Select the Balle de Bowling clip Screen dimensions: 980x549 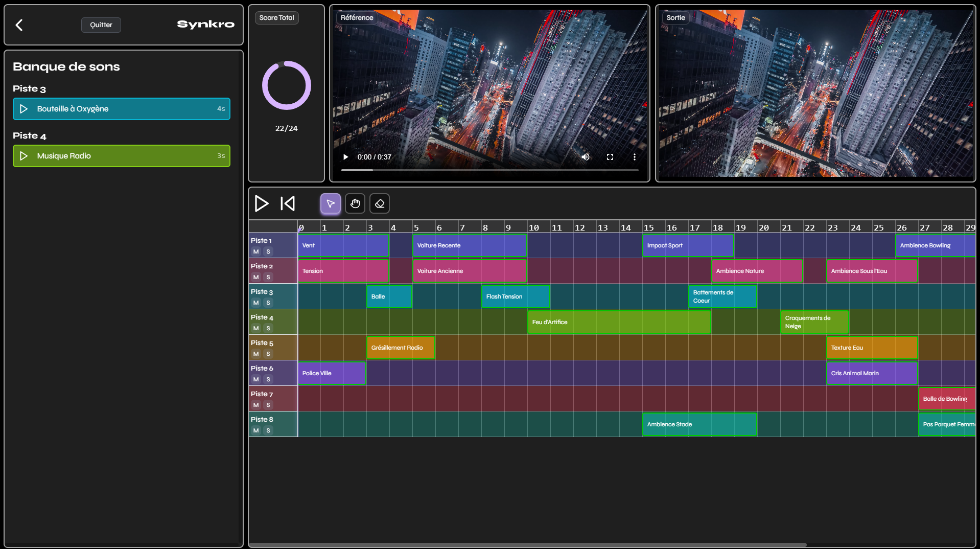[947, 399]
